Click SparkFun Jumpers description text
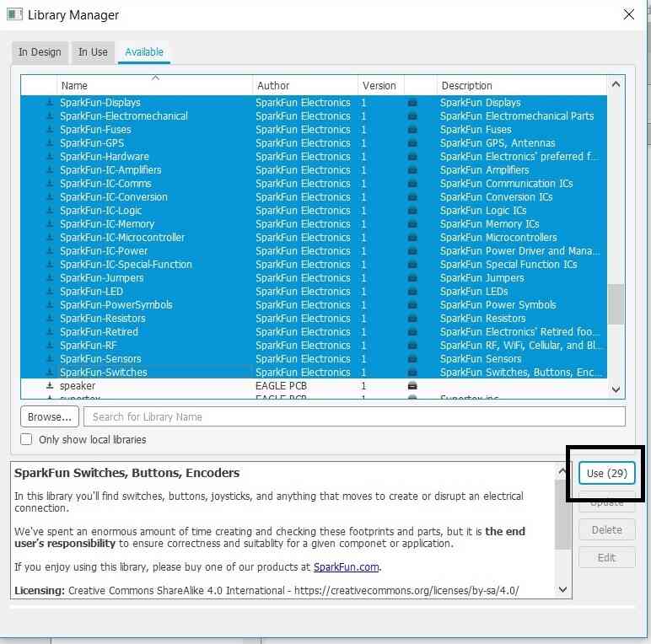 [x=482, y=278]
